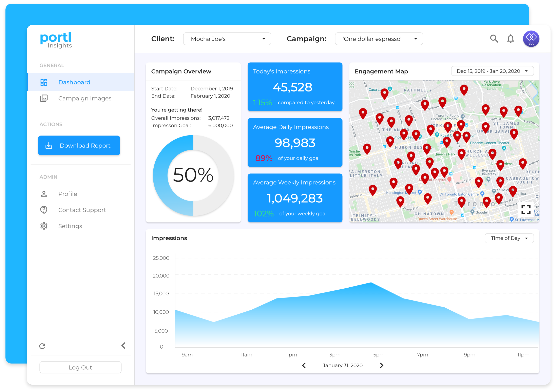Open the Time of Day dropdown
This screenshot has height=392, width=556.
[509, 238]
